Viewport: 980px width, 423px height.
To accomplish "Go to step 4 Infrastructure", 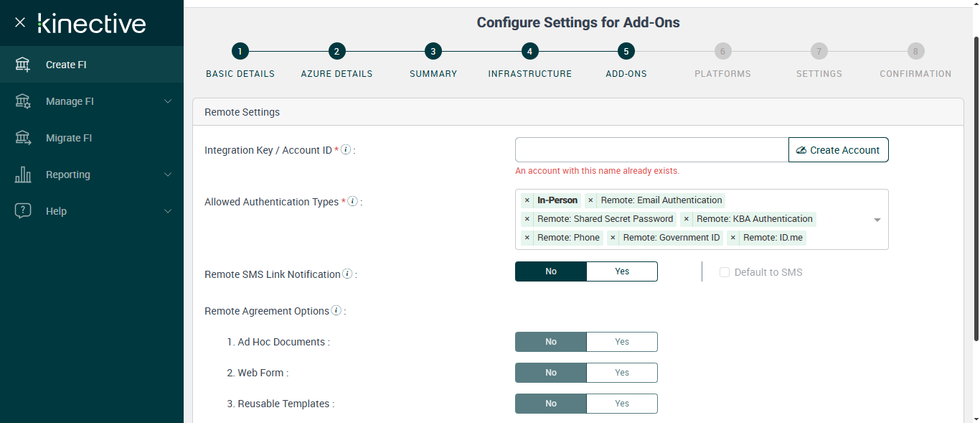I will click(529, 52).
